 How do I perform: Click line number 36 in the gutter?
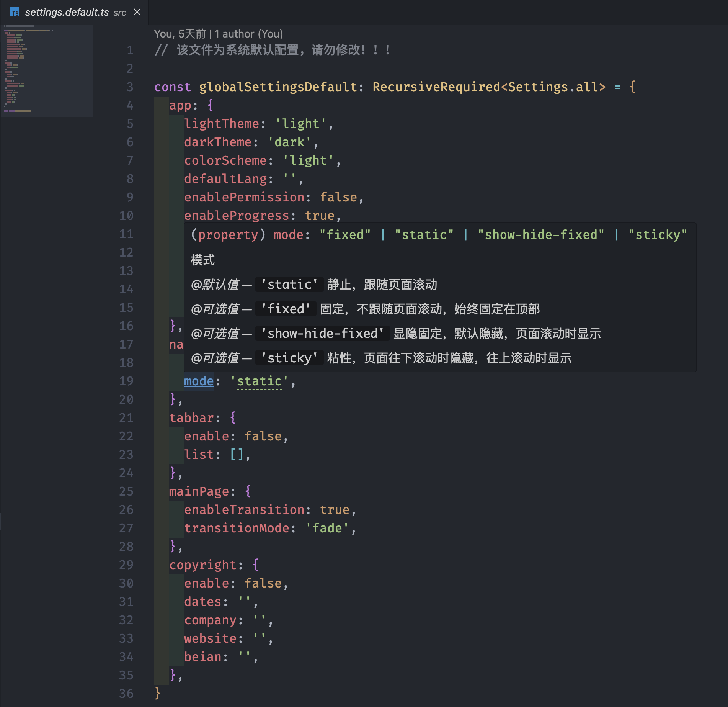pos(126,694)
